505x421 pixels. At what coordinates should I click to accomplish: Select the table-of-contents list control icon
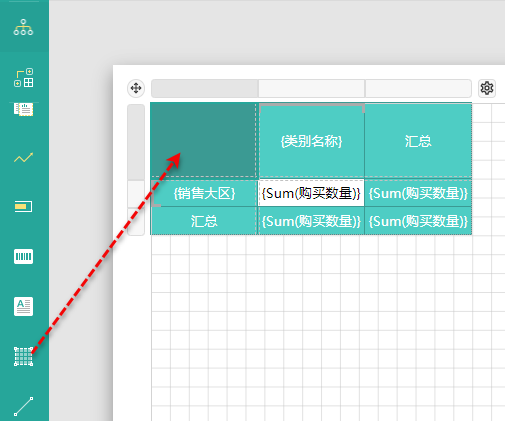pyautogui.click(x=23, y=109)
